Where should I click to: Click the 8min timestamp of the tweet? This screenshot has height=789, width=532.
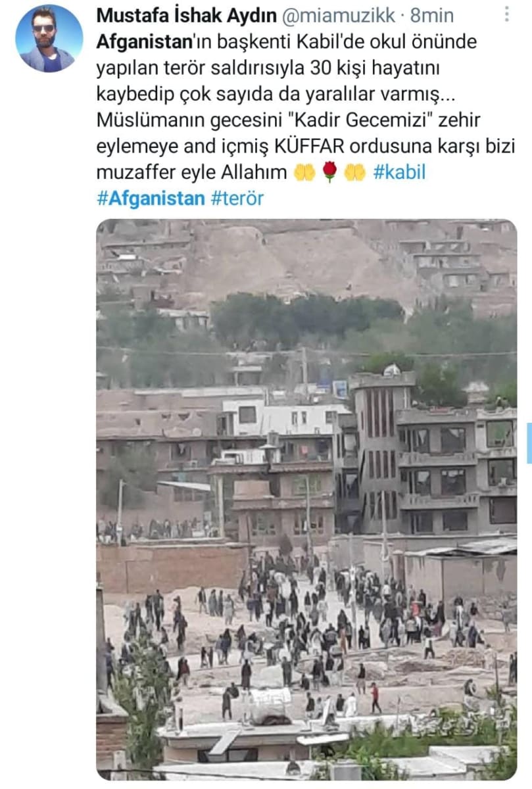click(x=431, y=14)
